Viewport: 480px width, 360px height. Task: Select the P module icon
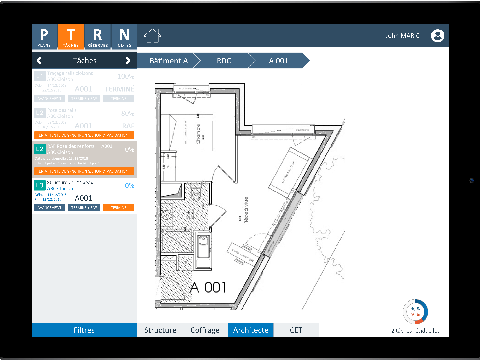44,37
